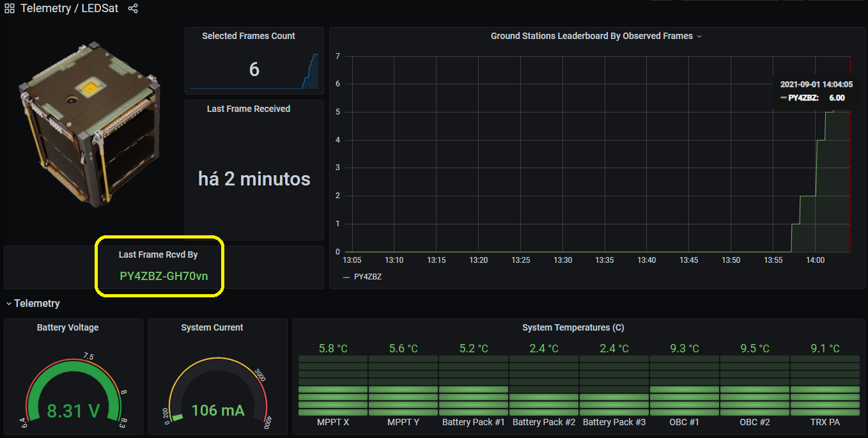Viewport: 868px width, 438px height.
Task: Click the LEDSat dashboard name in the breadcrumb
Action: coord(100,9)
